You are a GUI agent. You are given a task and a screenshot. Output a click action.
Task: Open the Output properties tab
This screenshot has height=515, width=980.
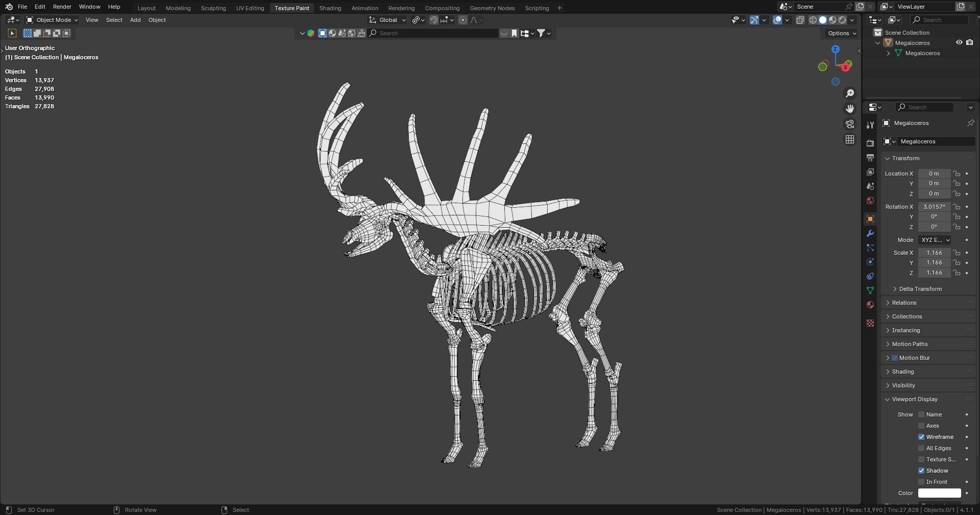click(x=870, y=158)
